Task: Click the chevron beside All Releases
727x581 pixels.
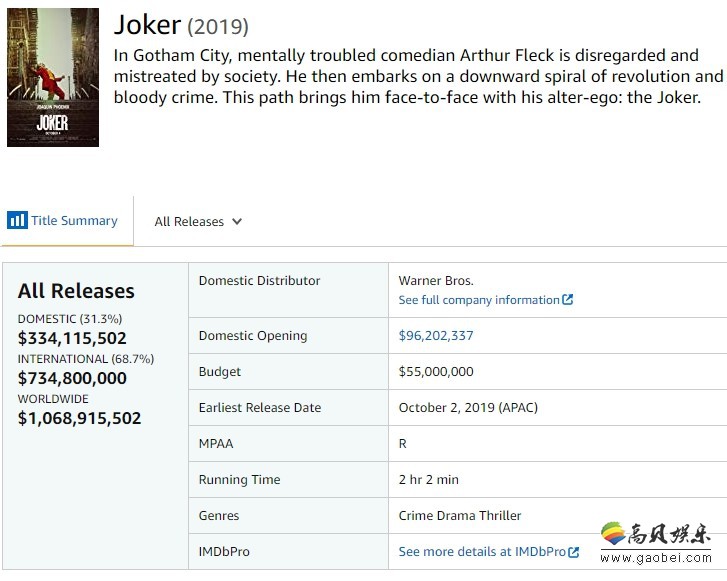Action: point(237,222)
